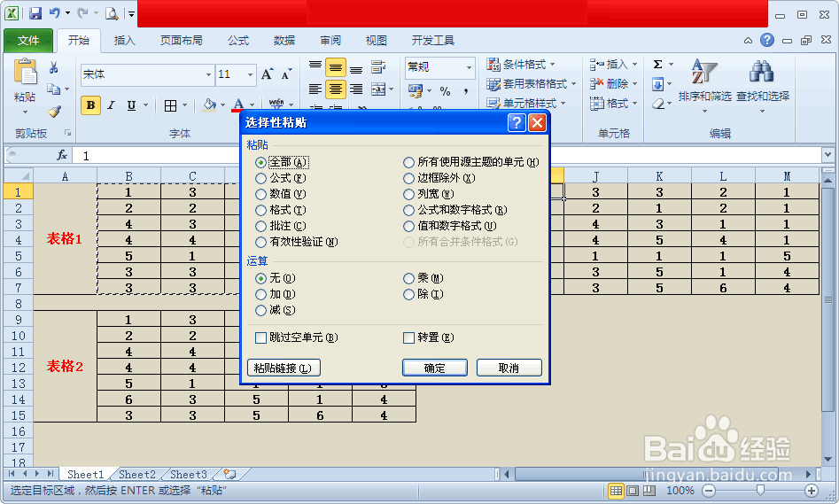Click the AutoSum sigma icon
Screen dimensions: 839x504
[x=658, y=64]
